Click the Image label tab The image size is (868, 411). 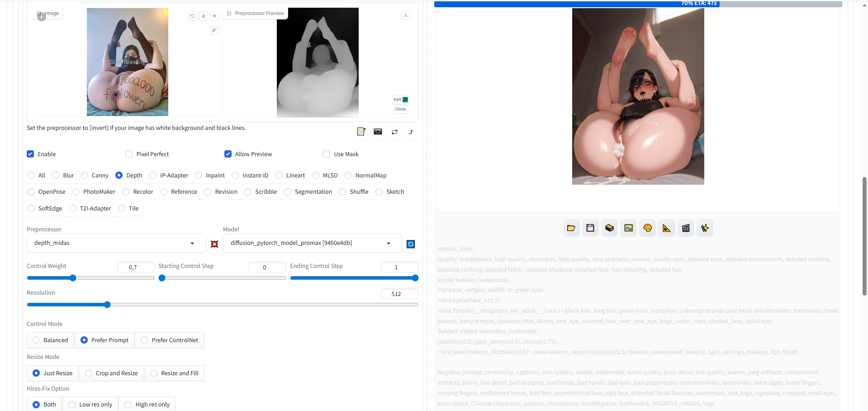(48, 13)
